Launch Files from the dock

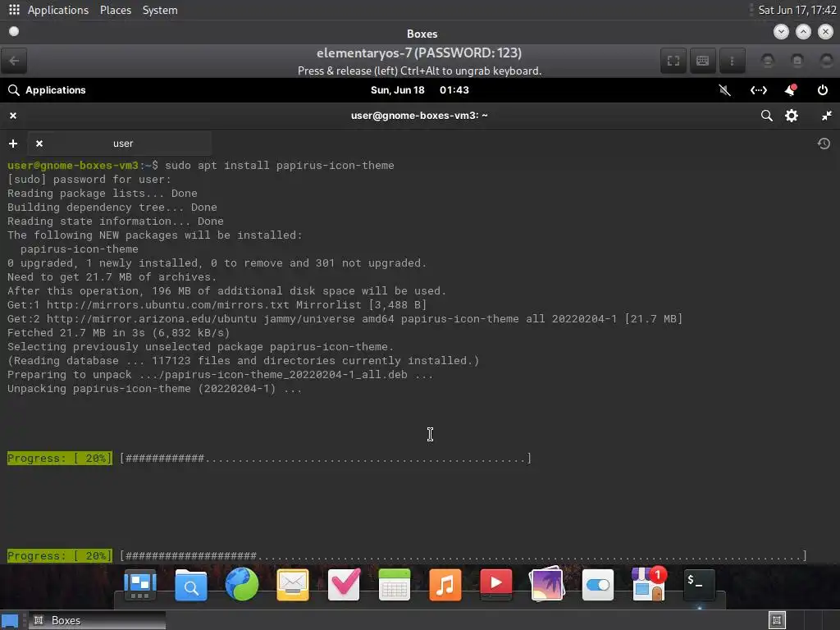click(x=190, y=584)
